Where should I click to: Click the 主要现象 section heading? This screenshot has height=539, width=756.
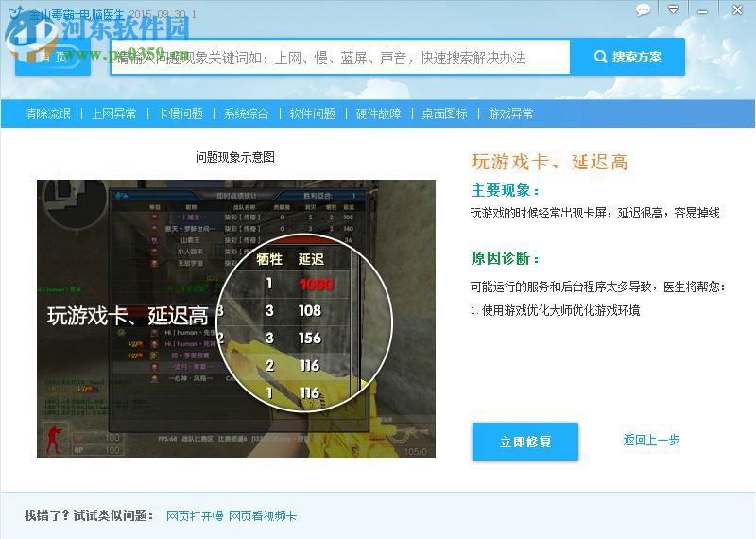pyautogui.click(x=505, y=191)
